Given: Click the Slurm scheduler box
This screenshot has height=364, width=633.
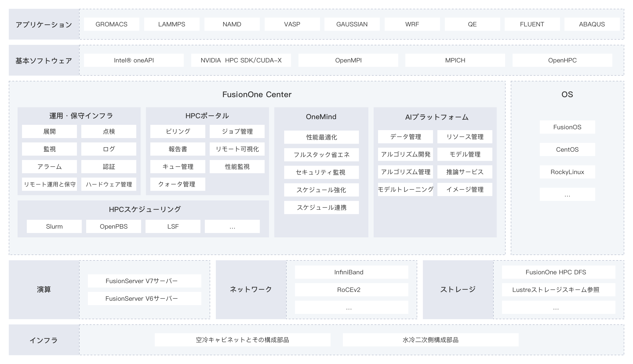Looking at the screenshot, I should tap(54, 226).
